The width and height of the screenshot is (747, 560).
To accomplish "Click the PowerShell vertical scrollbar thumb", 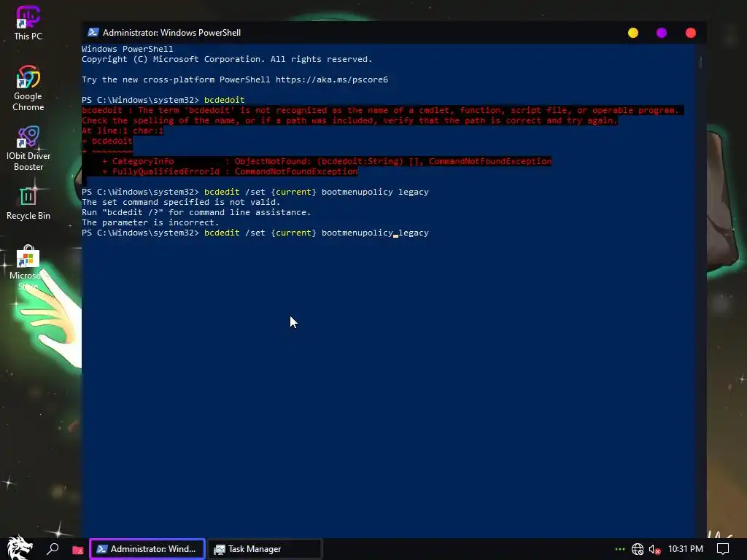I will [700, 62].
